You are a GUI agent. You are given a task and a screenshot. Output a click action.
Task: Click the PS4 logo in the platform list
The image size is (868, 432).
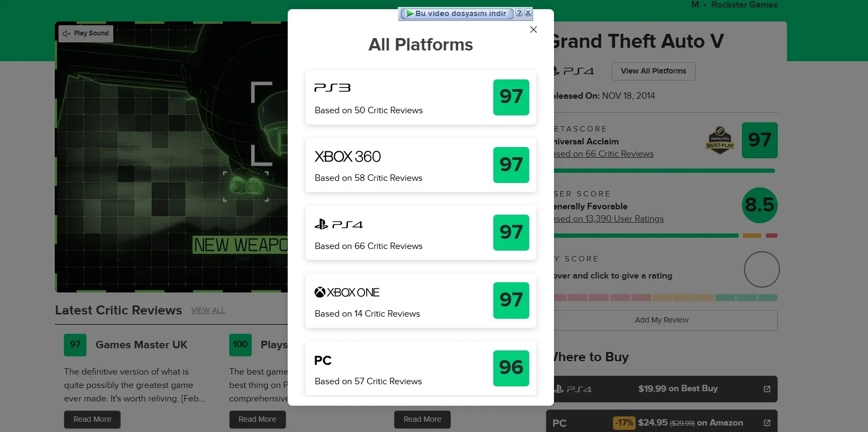click(339, 224)
